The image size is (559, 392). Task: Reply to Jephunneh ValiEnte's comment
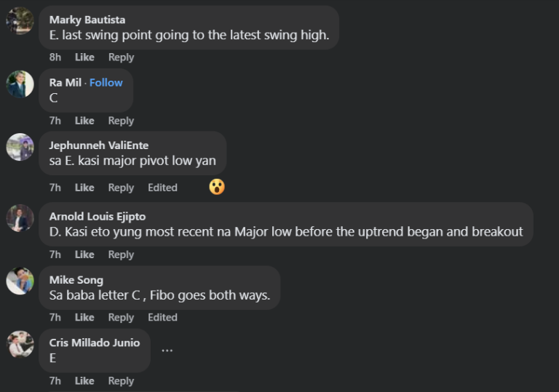[x=121, y=188]
